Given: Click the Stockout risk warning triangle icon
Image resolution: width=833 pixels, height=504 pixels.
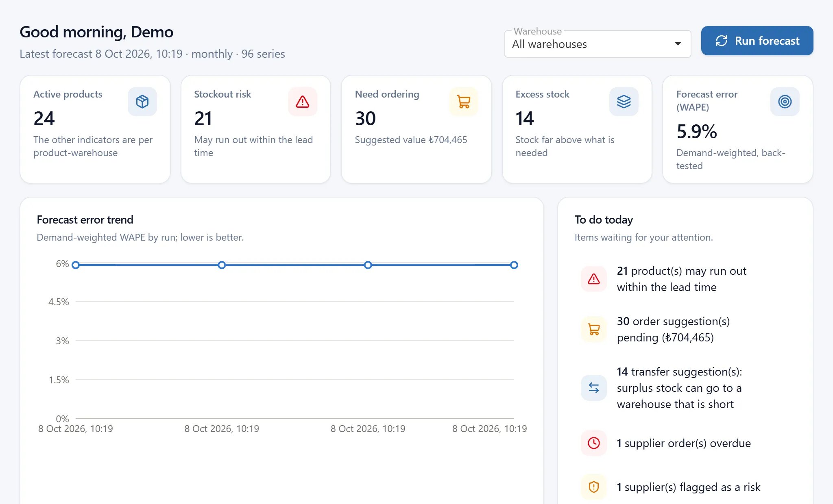Looking at the screenshot, I should 303,102.
